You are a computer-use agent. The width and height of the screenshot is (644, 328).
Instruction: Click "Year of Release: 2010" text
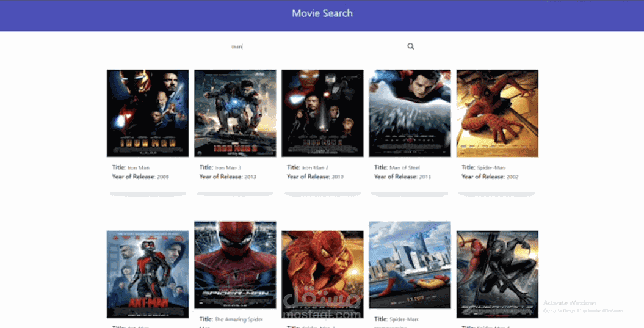click(x=315, y=177)
